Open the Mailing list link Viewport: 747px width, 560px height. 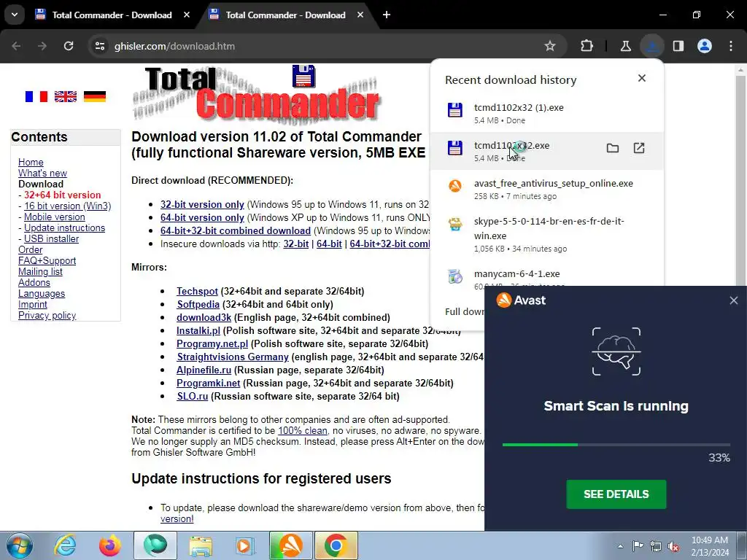tap(40, 271)
